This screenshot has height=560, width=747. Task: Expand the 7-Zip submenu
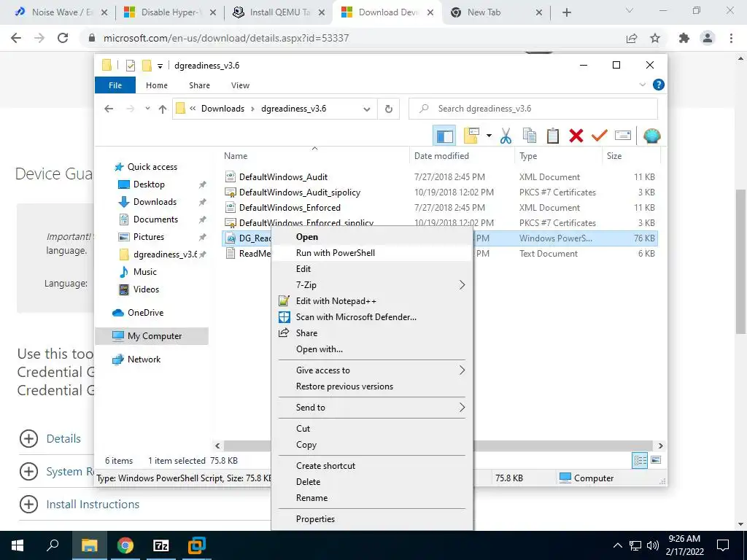click(x=372, y=285)
